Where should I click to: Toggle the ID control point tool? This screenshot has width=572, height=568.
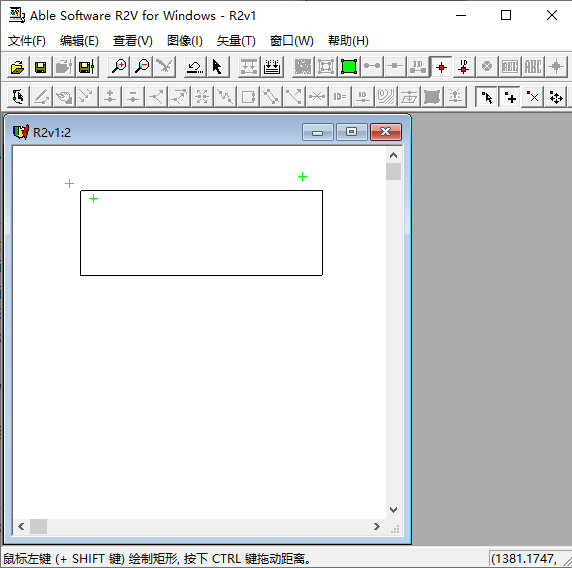(x=464, y=67)
